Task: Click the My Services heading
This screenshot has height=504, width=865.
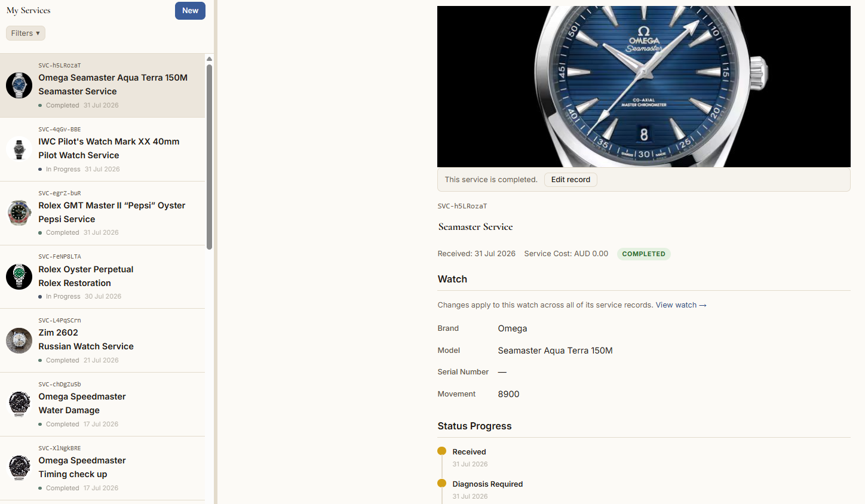Action: tap(29, 11)
